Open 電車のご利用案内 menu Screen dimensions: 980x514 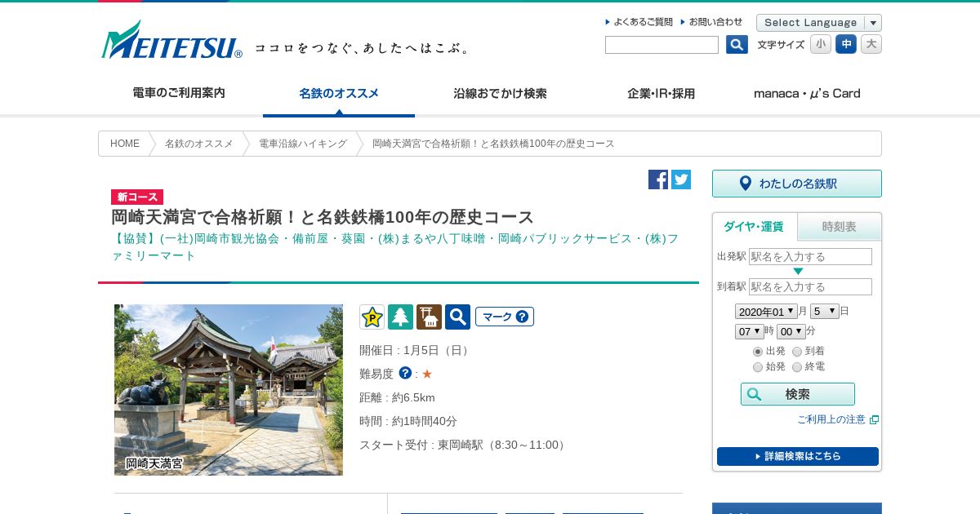pos(179,93)
